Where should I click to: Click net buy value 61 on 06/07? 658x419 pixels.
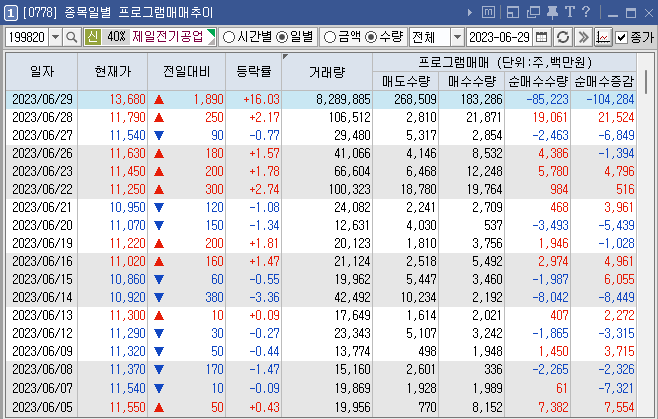coord(561,388)
